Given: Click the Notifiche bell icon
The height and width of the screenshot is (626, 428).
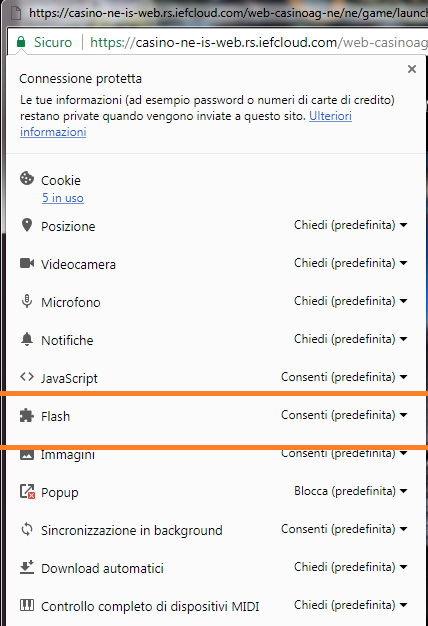Looking at the screenshot, I should click(27, 339).
